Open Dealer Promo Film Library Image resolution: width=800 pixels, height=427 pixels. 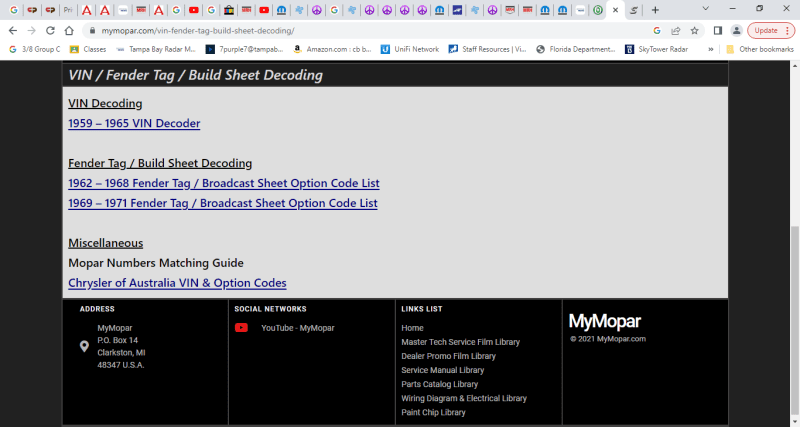point(448,356)
